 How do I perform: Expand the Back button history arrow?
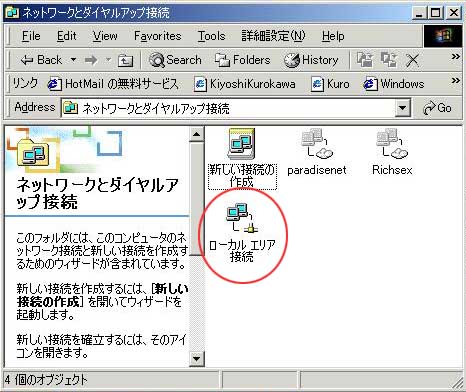point(74,60)
